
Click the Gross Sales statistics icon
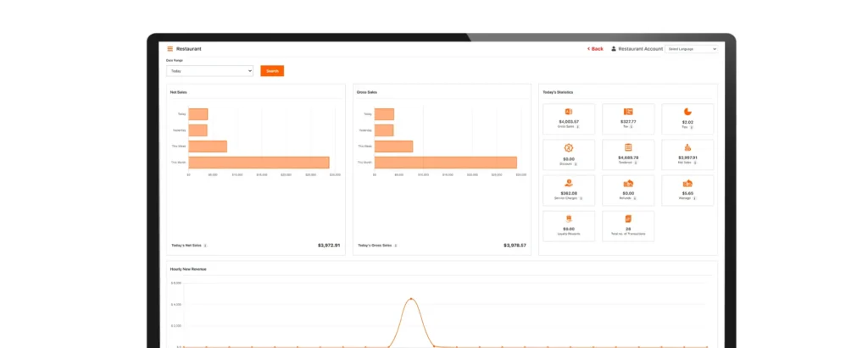tap(569, 112)
